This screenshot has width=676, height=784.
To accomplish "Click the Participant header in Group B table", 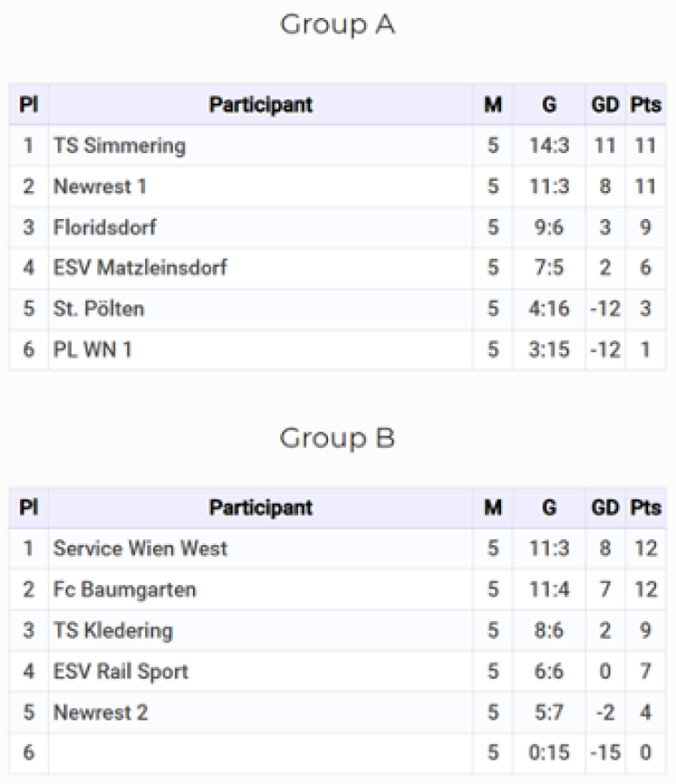I will (x=260, y=508).
